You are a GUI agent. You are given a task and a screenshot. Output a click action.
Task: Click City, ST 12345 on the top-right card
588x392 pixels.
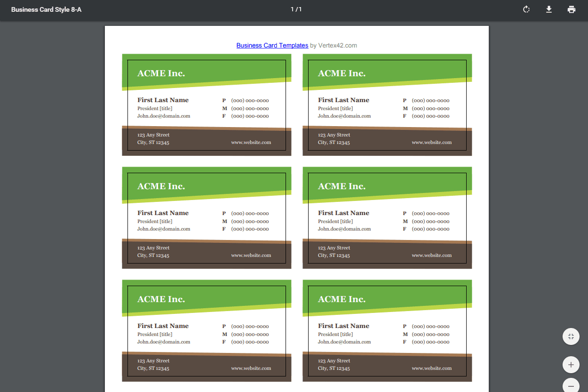tap(334, 143)
